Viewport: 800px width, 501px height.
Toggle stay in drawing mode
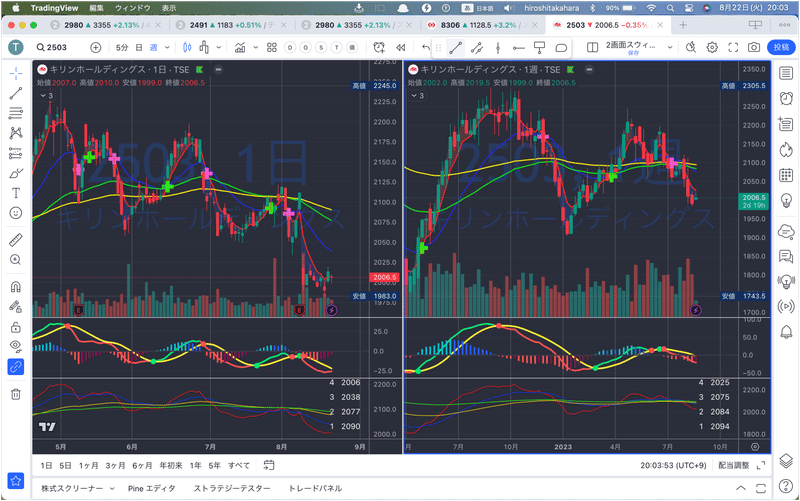[16, 307]
